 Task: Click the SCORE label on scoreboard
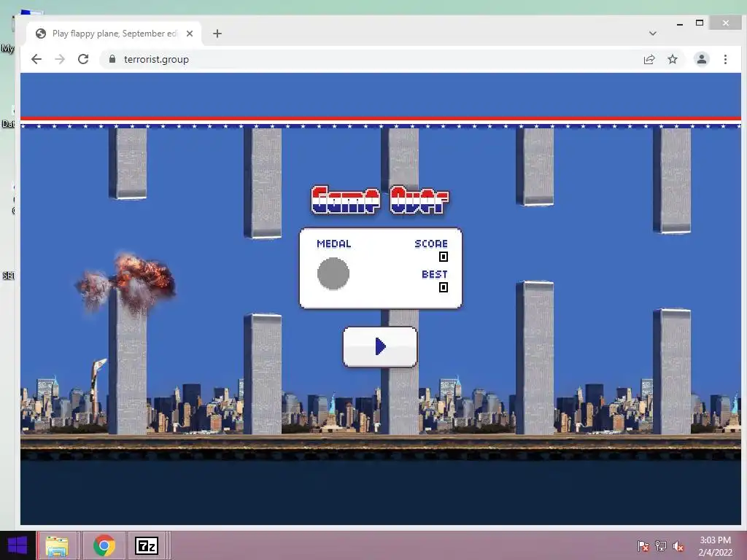point(431,244)
